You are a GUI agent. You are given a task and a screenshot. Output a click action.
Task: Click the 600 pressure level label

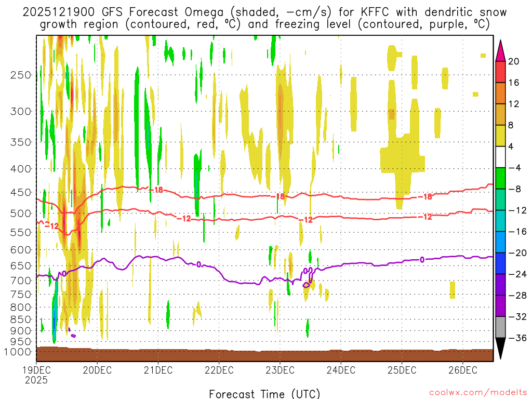pyautogui.click(x=21, y=250)
